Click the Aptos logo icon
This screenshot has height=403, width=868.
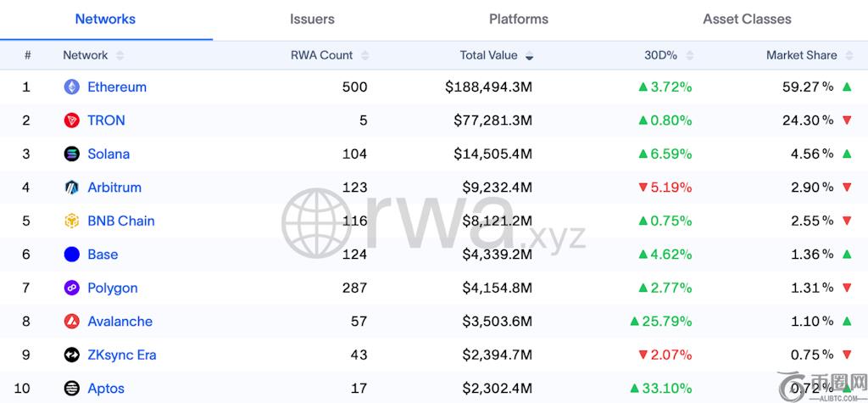pyautogui.click(x=72, y=389)
